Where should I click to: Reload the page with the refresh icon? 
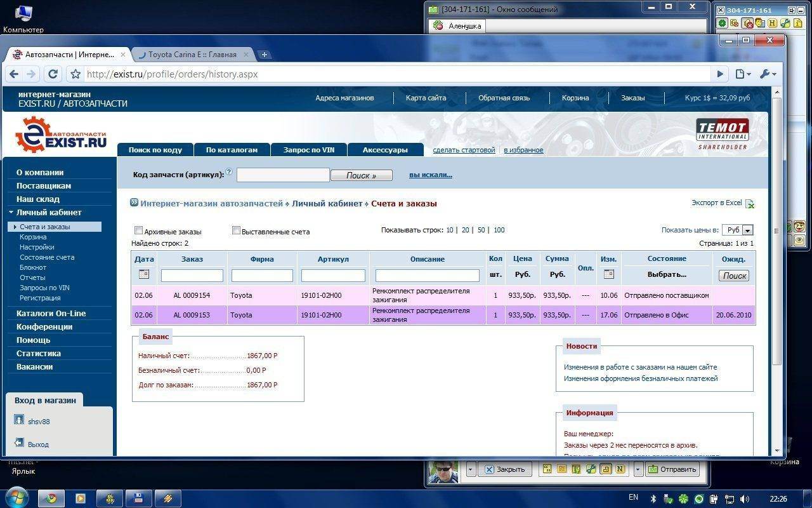tap(53, 74)
